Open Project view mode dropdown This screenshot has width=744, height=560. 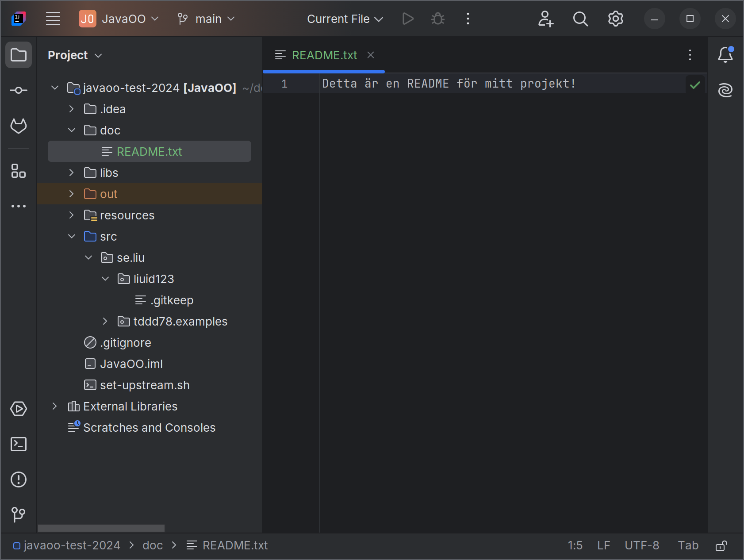tap(75, 55)
